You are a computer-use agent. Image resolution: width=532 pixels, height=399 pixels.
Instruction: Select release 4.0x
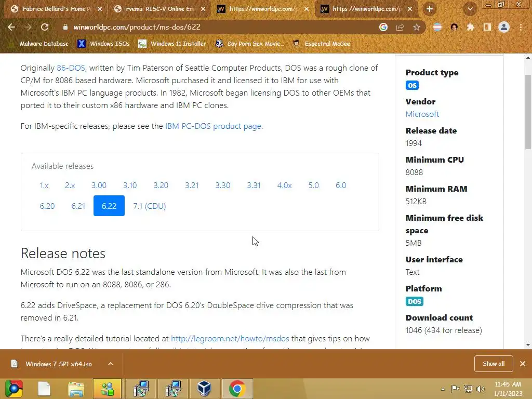click(x=284, y=185)
